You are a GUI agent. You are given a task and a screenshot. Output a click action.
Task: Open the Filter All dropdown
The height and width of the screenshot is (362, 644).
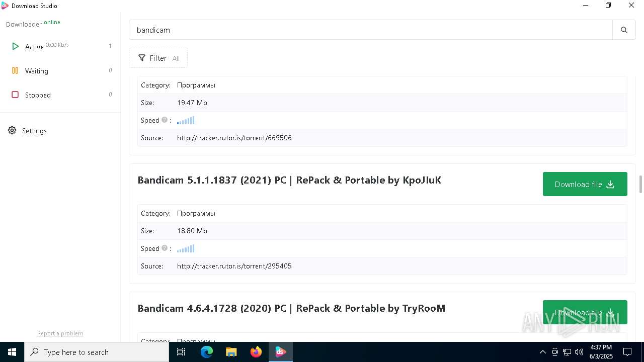click(x=158, y=58)
